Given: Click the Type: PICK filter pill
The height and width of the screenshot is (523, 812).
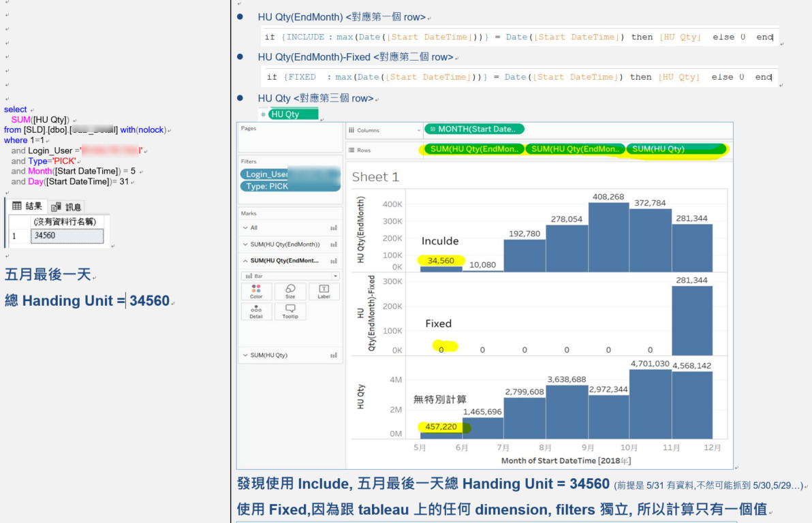Looking at the screenshot, I should [x=290, y=187].
